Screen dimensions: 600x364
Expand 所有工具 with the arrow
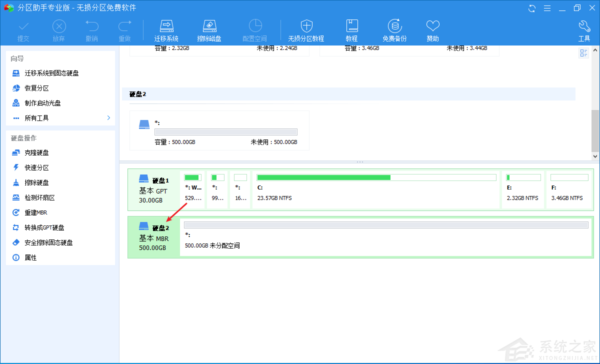coord(108,118)
